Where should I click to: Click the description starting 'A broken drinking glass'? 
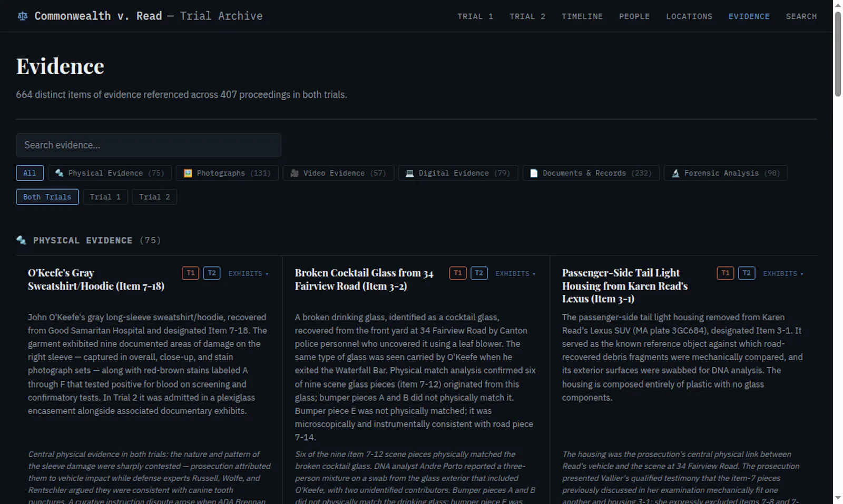coord(416,377)
